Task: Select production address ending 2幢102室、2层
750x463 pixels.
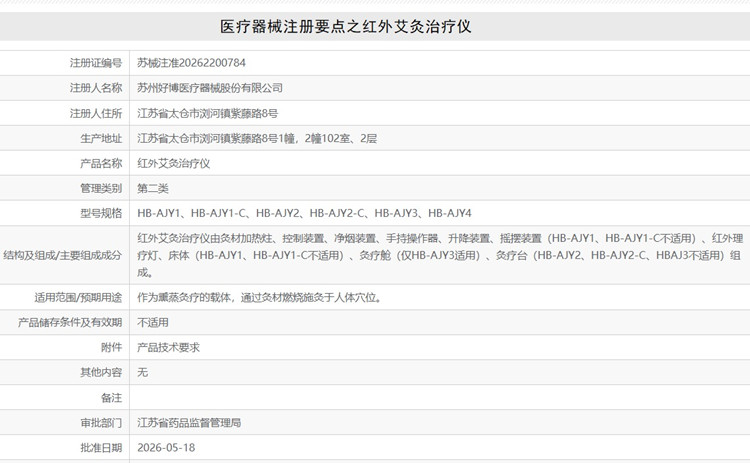Action: pyautogui.click(x=257, y=138)
